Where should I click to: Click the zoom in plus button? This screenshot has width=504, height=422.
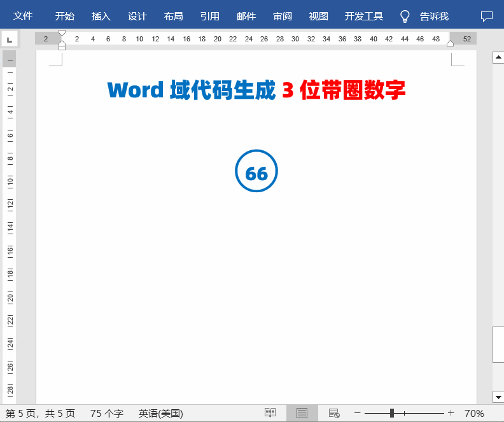[x=451, y=413]
